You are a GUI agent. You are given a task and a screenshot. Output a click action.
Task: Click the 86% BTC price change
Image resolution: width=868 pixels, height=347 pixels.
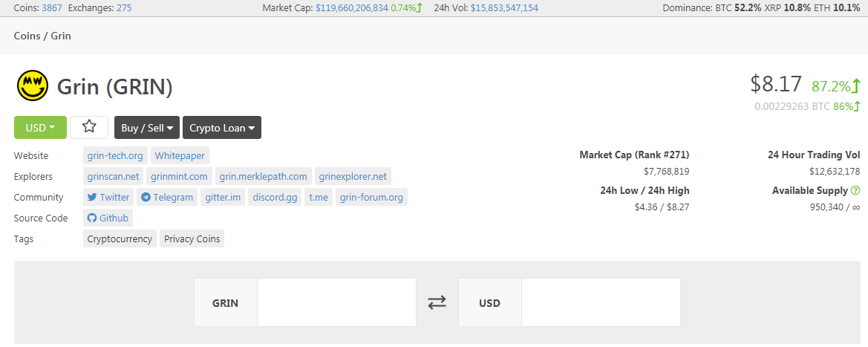pyautogui.click(x=846, y=106)
